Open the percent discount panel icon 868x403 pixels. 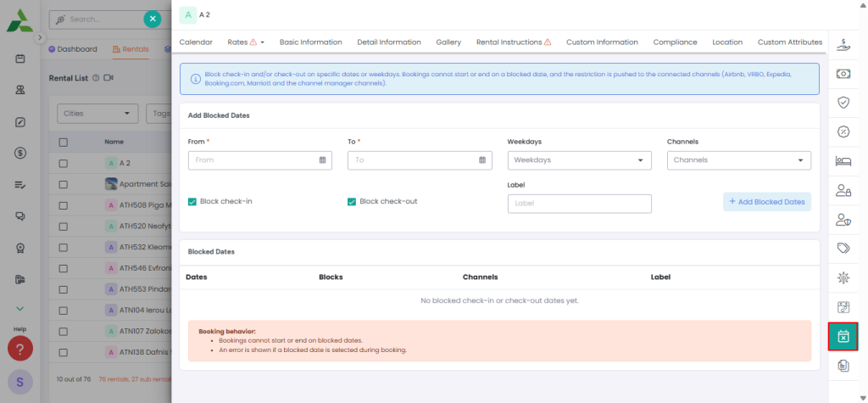coord(843,132)
